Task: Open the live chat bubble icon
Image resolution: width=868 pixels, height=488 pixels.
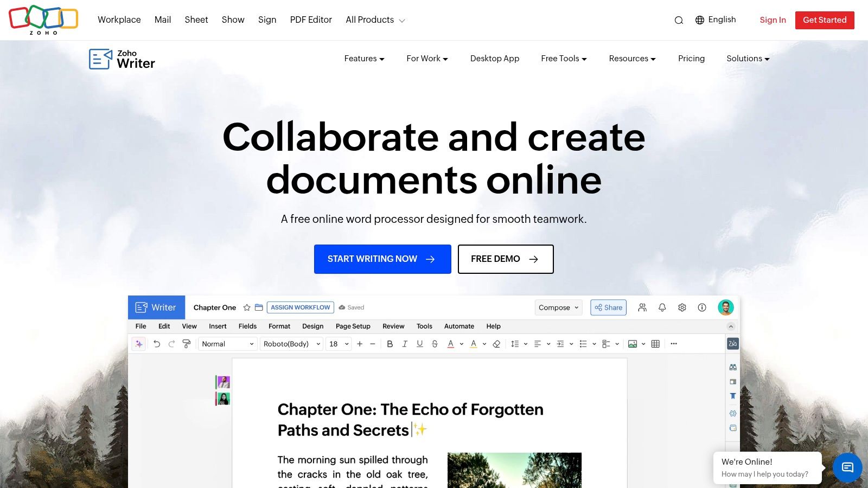Action: (x=847, y=467)
